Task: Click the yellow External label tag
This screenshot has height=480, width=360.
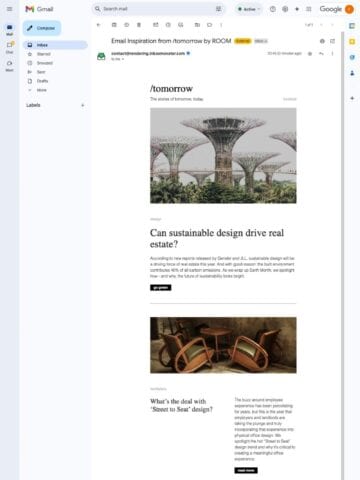Action: point(243,41)
